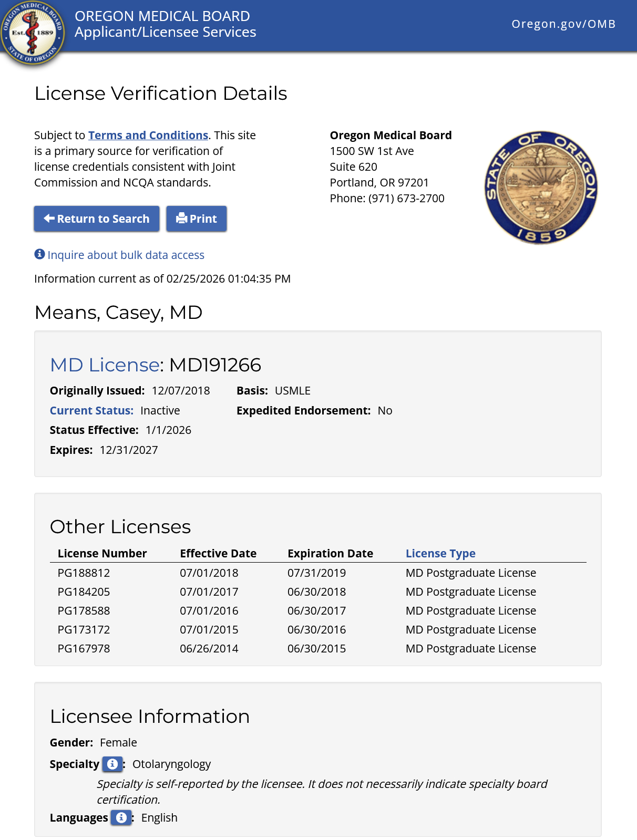Viewport: 637px width, 840px height.
Task: Click the License Type column header link
Action: (440, 553)
